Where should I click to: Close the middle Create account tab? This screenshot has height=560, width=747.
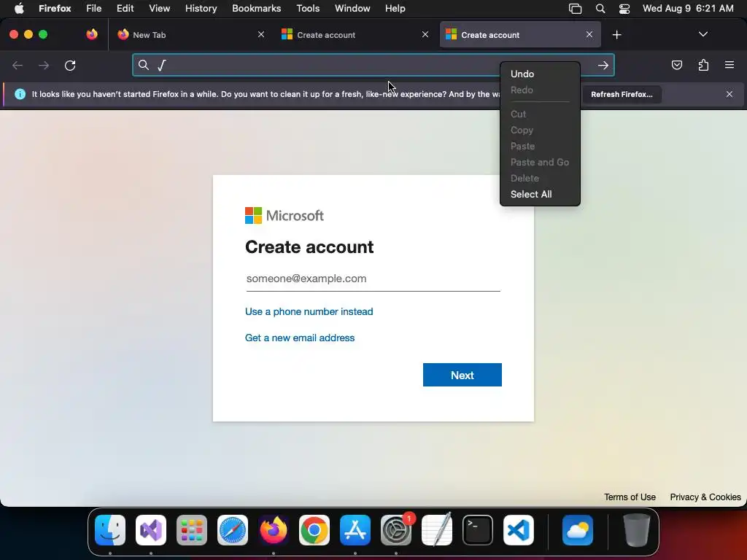tap(425, 34)
